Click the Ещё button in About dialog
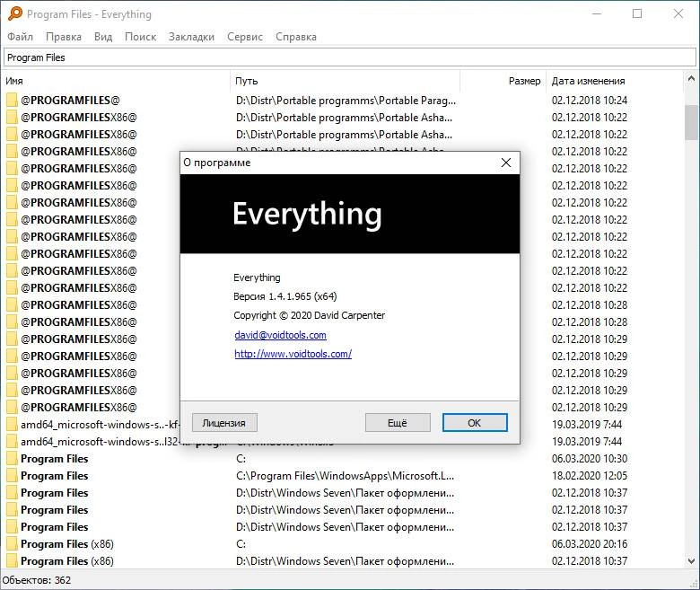 click(x=398, y=422)
